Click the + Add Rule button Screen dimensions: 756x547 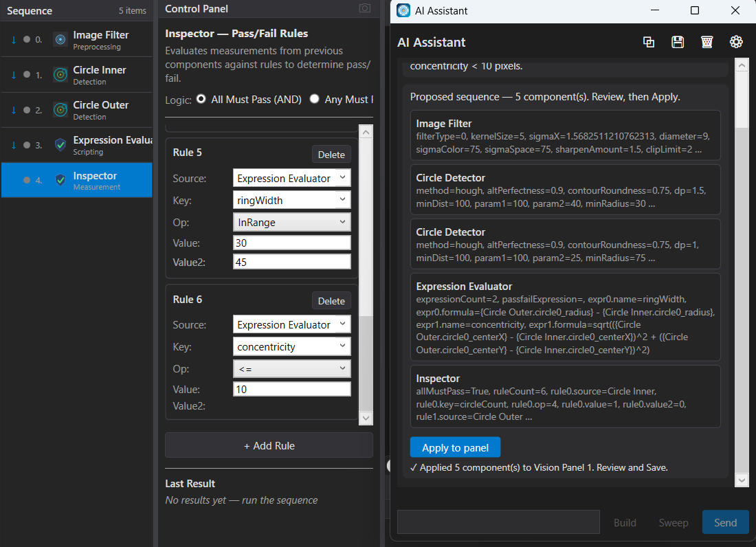269,445
